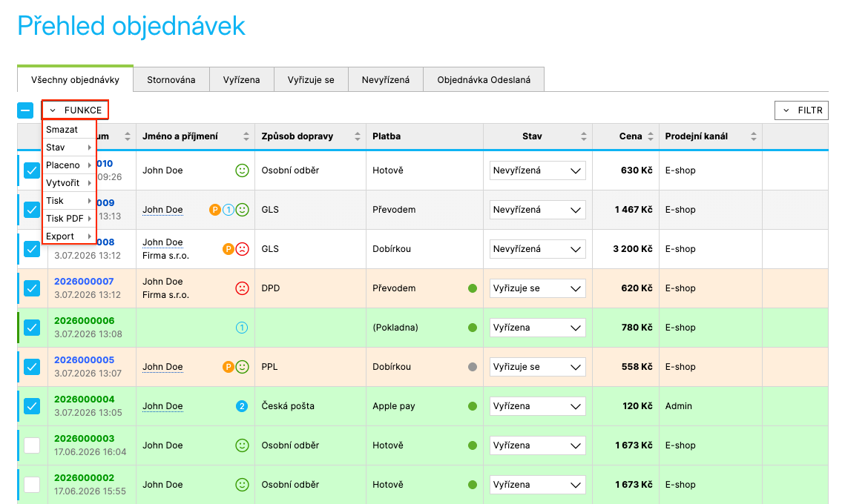This screenshot has width=845, height=504.
Task: Open Stav dropdown in 1 467 Kč row
Action: (x=537, y=210)
